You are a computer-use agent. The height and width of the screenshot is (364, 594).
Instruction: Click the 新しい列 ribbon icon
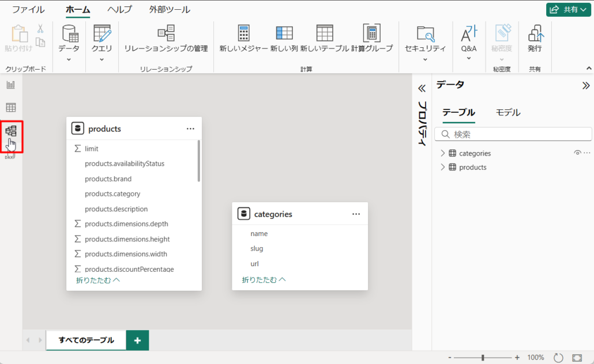(x=284, y=33)
